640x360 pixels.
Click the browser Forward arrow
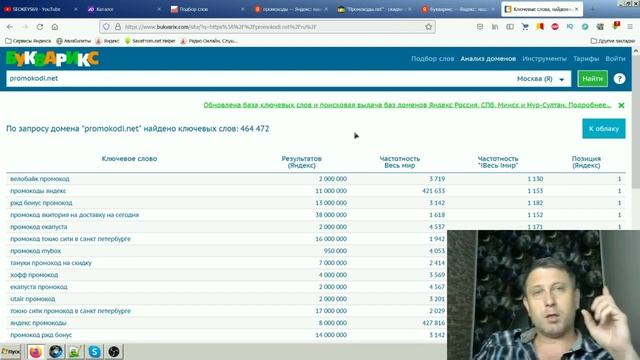[x=25, y=27]
